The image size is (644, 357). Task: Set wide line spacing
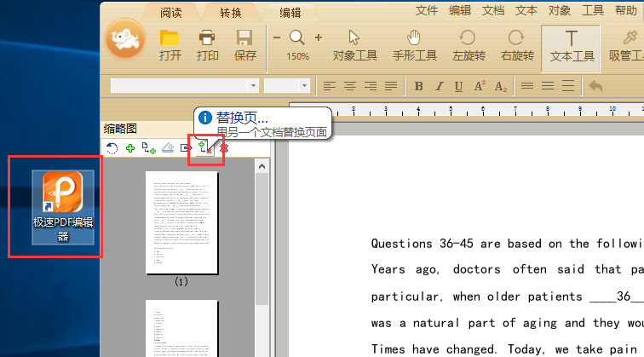tap(568, 86)
